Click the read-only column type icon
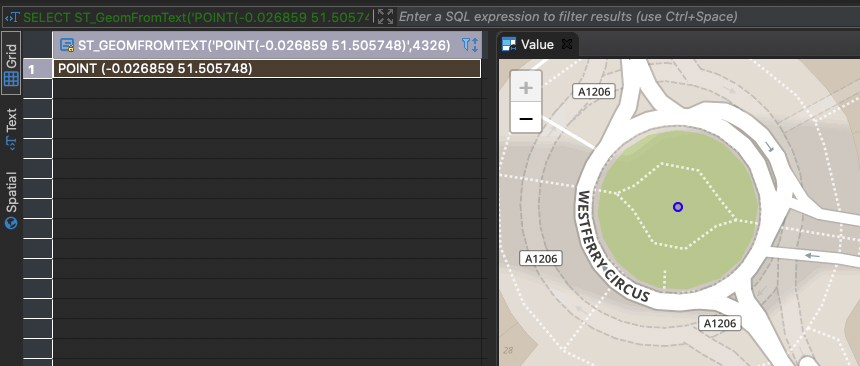This screenshot has width=860, height=366. pyautogui.click(x=67, y=45)
